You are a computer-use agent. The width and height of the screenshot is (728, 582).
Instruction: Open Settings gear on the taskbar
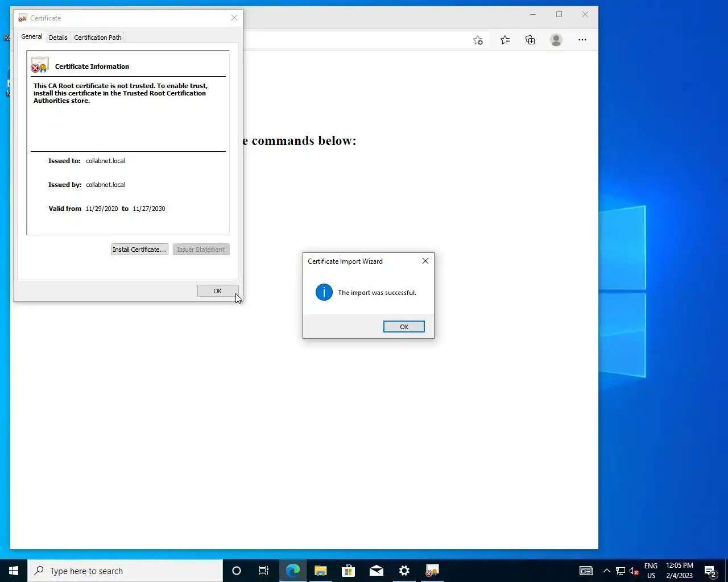(404, 571)
